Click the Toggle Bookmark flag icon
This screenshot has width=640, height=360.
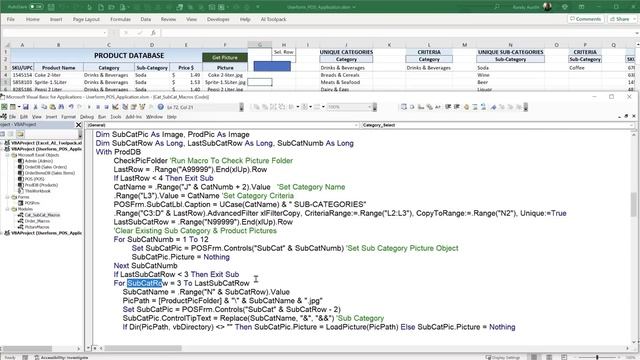coord(493,107)
